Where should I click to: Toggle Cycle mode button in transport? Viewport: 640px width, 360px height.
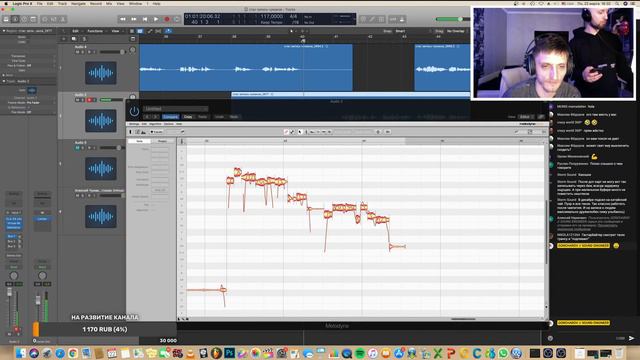tap(177, 19)
